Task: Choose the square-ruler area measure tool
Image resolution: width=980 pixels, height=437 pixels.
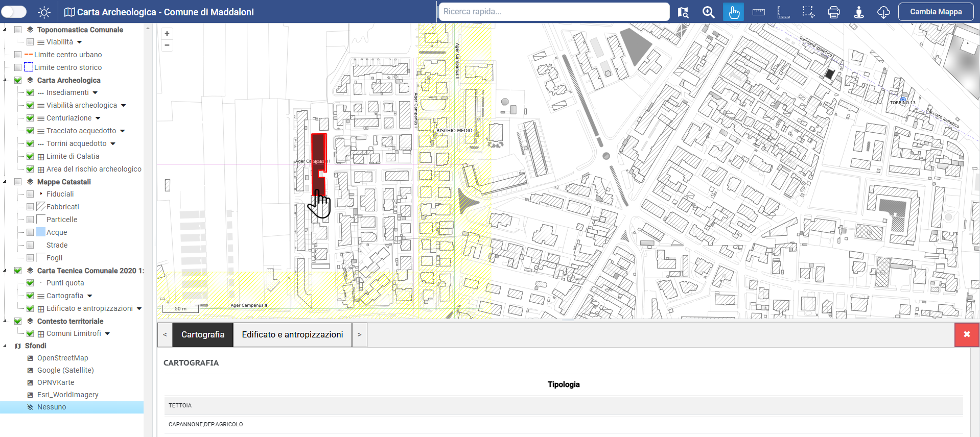Action: [783, 12]
